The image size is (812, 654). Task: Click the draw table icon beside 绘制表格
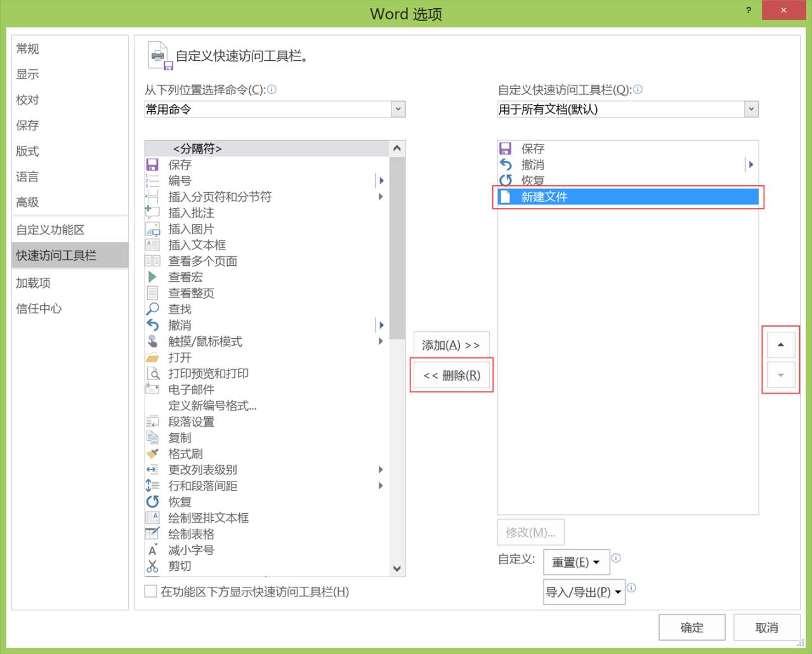click(x=152, y=533)
